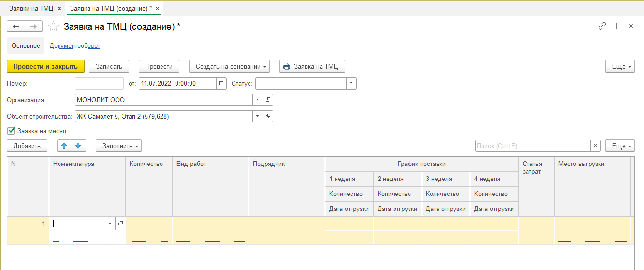Copy link to document via chain icon

click(602, 26)
